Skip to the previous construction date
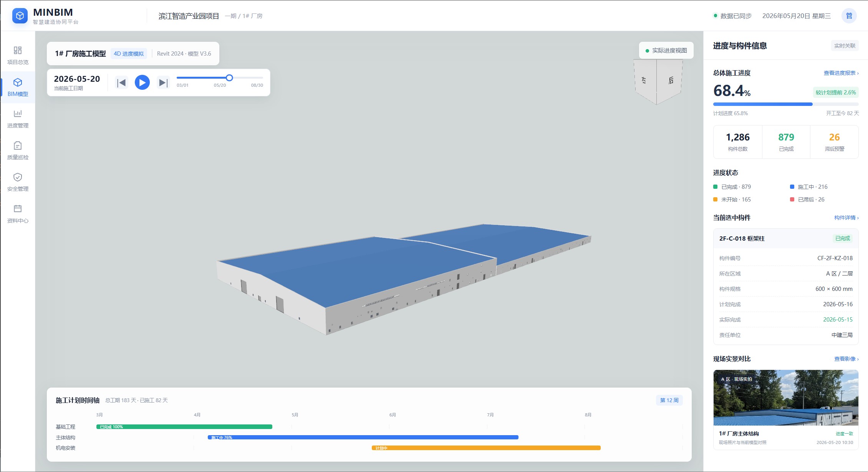The height and width of the screenshot is (472, 868). tap(122, 83)
